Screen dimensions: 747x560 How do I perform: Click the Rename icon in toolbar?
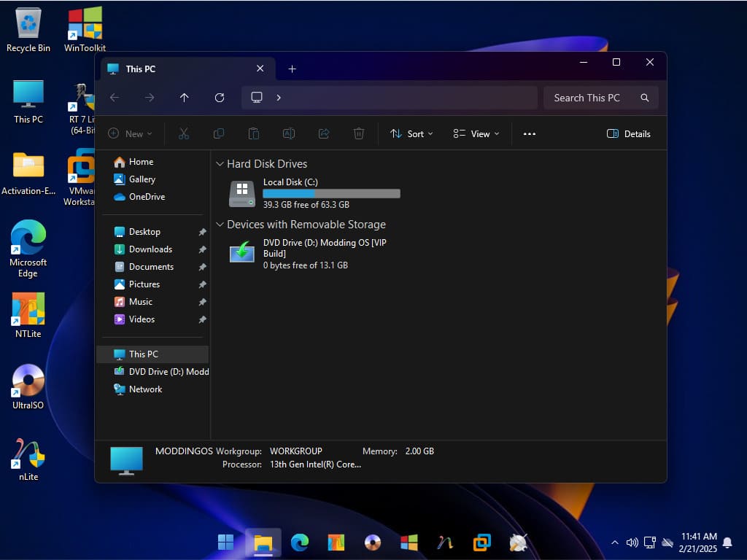tap(289, 134)
